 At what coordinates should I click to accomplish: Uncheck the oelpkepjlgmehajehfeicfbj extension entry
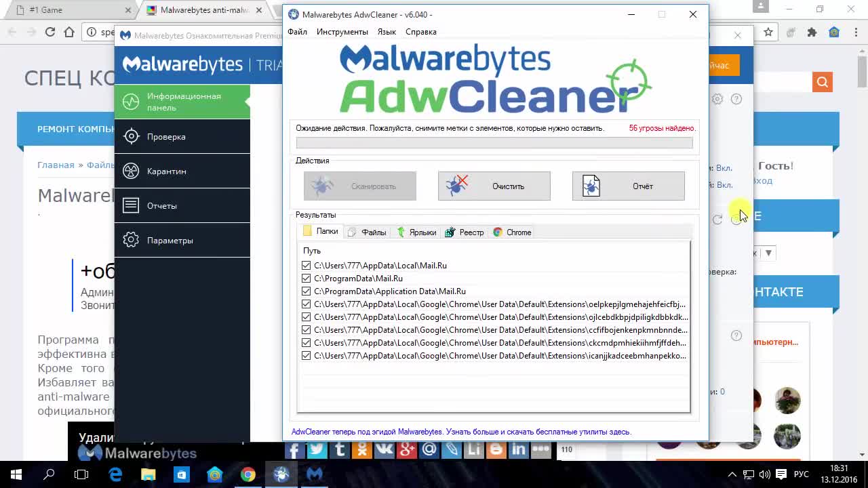coord(307,304)
